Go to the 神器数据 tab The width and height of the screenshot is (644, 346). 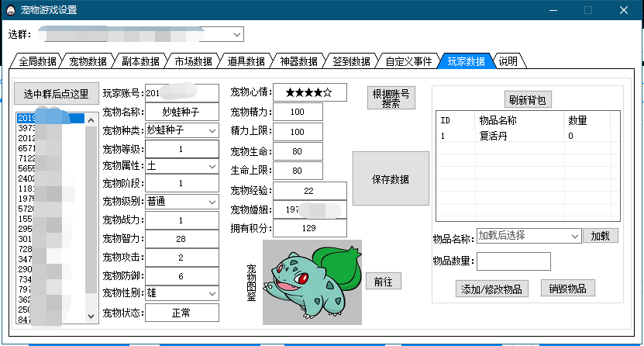coord(298,61)
